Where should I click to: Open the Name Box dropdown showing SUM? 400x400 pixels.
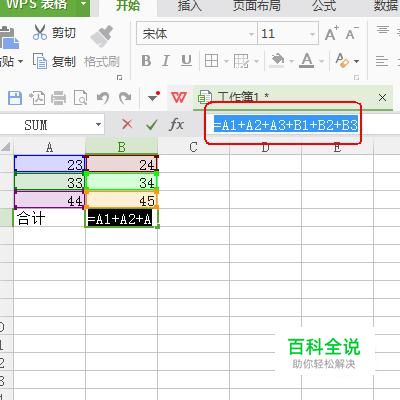[98, 125]
